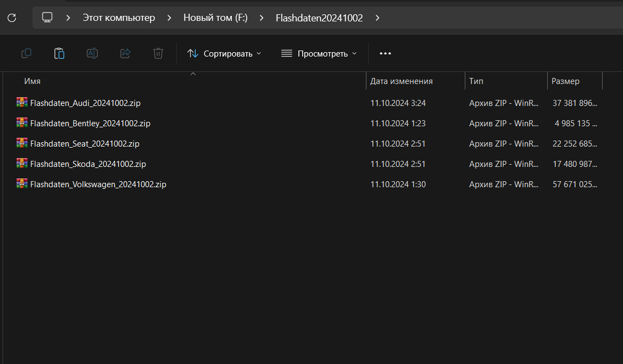Image resolution: width=623 pixels, height=364 pixels.
Task: Select Flashdaten_Volkswagen_20241002.zip file
Action: (x=98, y=184)
